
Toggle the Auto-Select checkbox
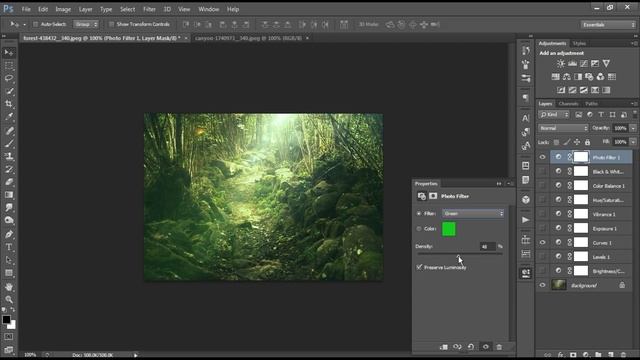click(x=36, y=24)
